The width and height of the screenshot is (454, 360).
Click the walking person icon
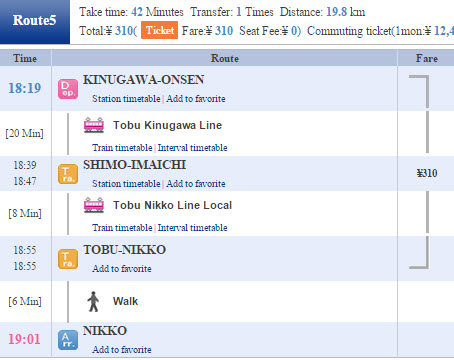[93, 302]
